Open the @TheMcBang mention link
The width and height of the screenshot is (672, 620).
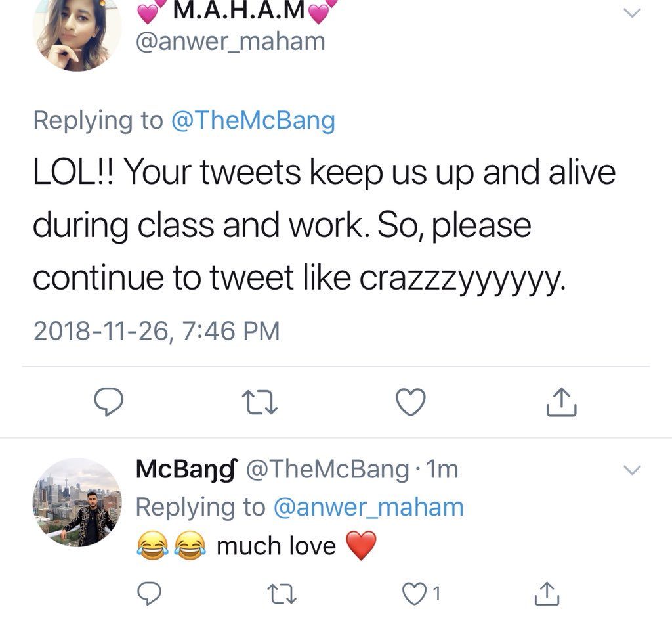click(x=253, y=120)
